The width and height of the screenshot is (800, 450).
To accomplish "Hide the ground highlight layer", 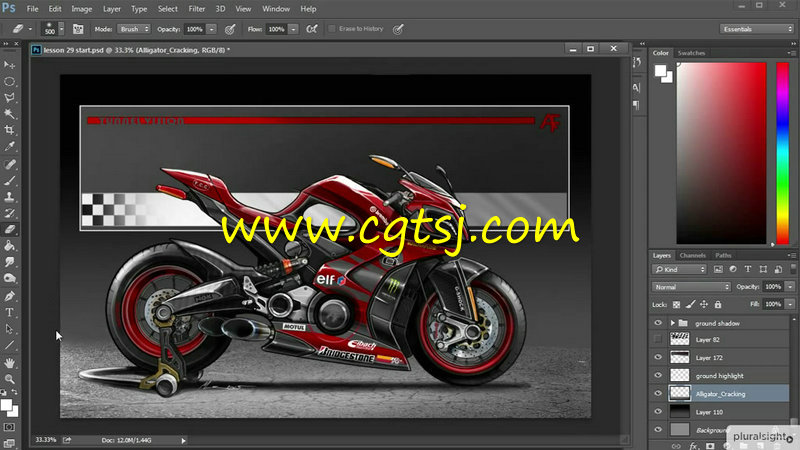I will click(x=658, y=376).
